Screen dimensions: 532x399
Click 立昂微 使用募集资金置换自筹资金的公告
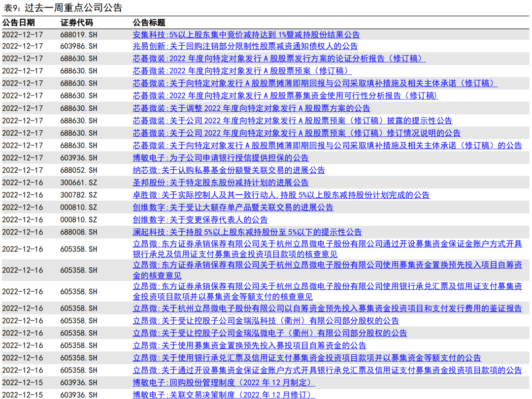pos(249,346)
